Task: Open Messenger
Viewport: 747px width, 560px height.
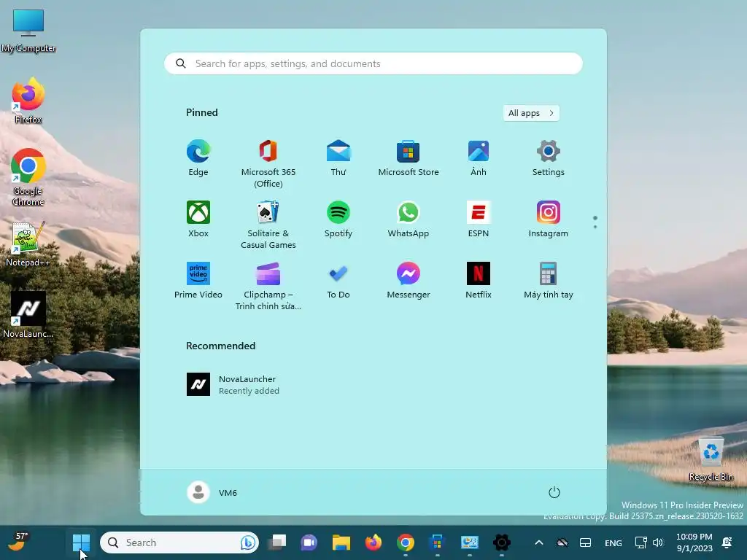Action: tap(409, 281)
